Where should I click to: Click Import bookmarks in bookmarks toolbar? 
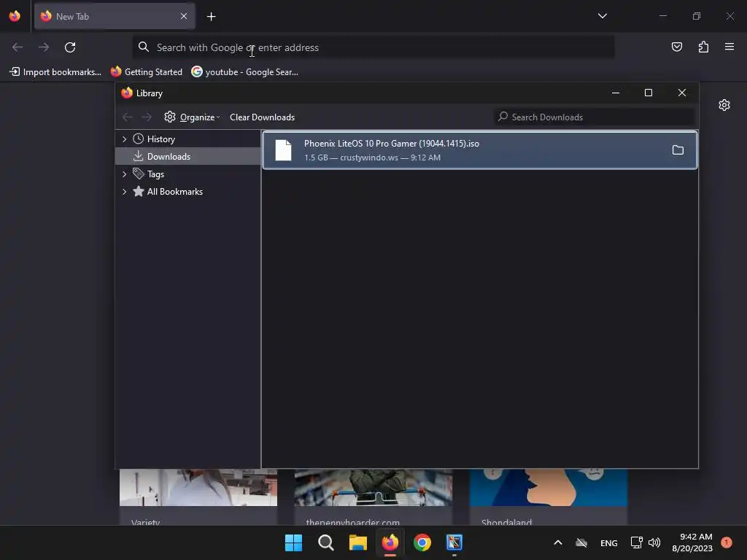55,72
